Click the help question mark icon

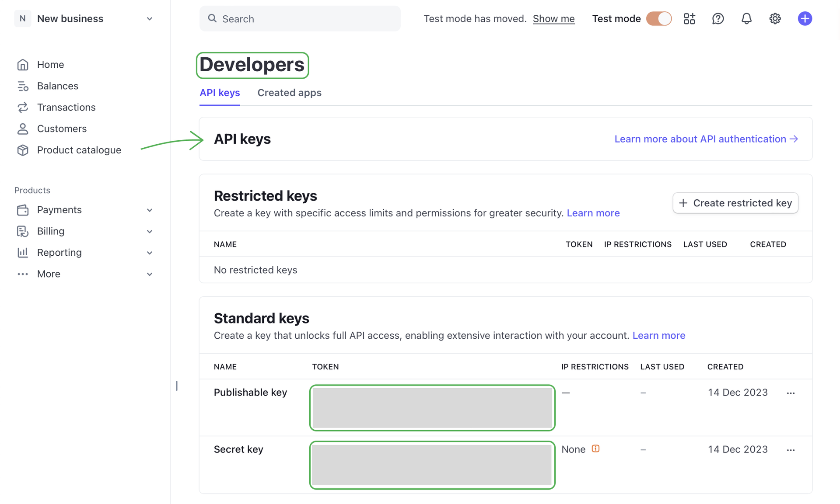[718, 18]
